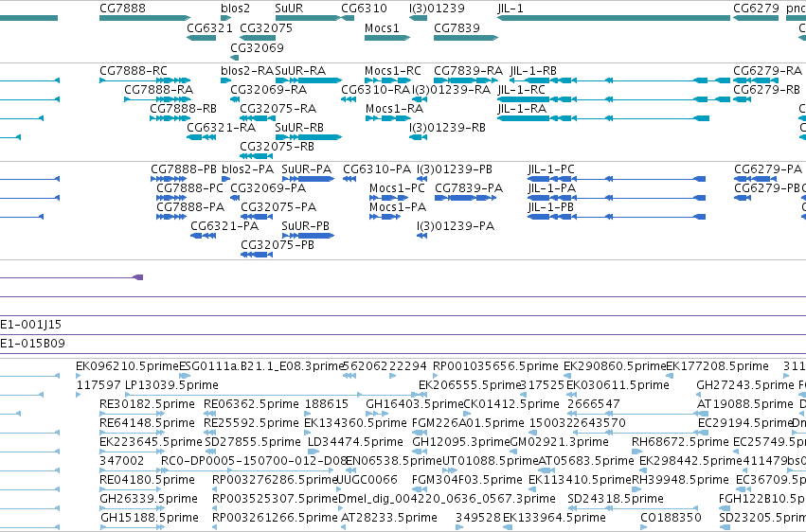This screenshot has height=532, width=806.
Task: Select the JIL-1-RA transcript label
Action: (522, 108)
